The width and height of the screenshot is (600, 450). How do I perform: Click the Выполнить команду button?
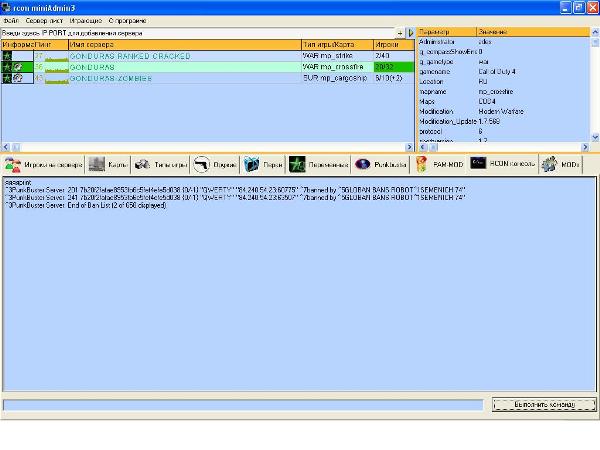coord(544,404)
